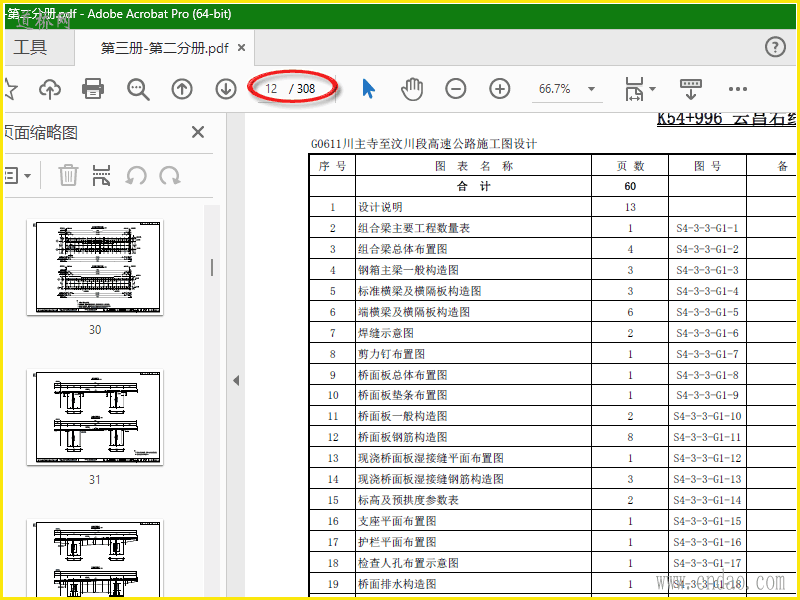Click 现浇桥面板湿接缝平面布置图 entry
The image size is (800, 600).
point(431,458)
